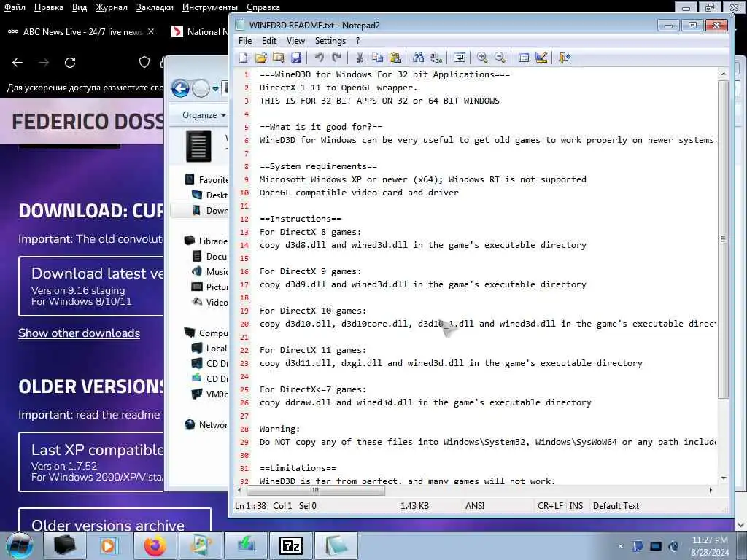Toggle word wrap in Notepad2 toolbar
This screenshot has width=747, height=560.
460,58
